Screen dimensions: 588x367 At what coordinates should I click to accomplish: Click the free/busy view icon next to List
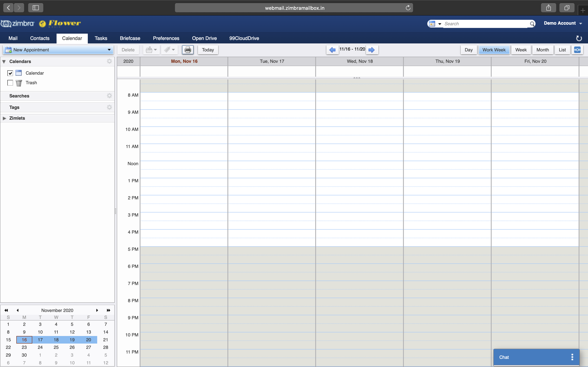click(577, 50)
